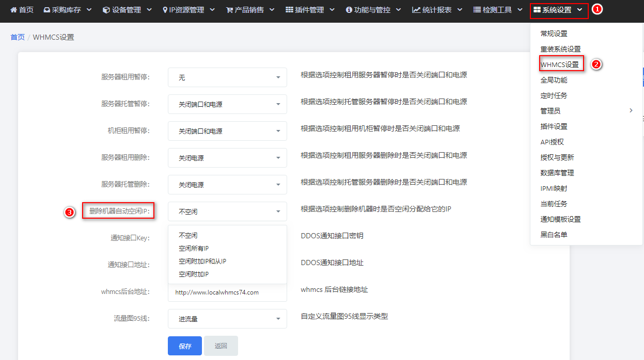
Task: Open the 流量图95线 dropdown
Action: (x=227, y=319)
